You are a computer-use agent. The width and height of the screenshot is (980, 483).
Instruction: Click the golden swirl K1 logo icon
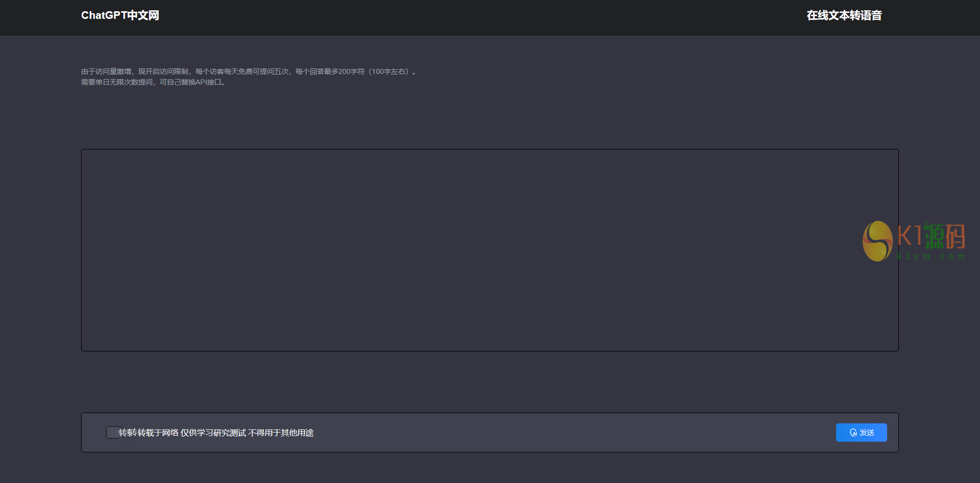click(x=877, y=241)
